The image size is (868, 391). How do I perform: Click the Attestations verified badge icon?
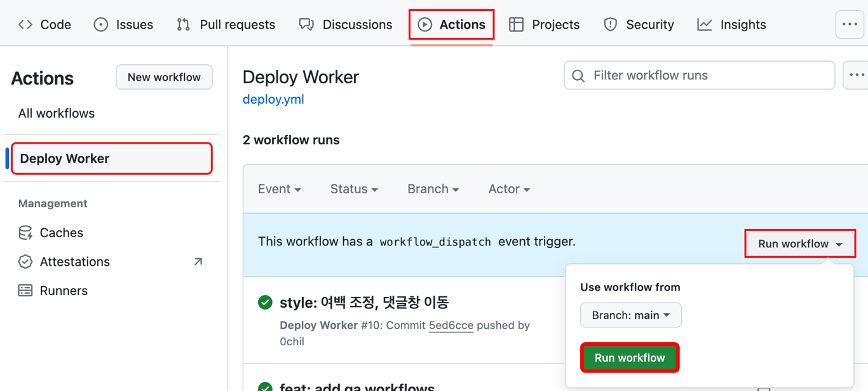point(25,261)
